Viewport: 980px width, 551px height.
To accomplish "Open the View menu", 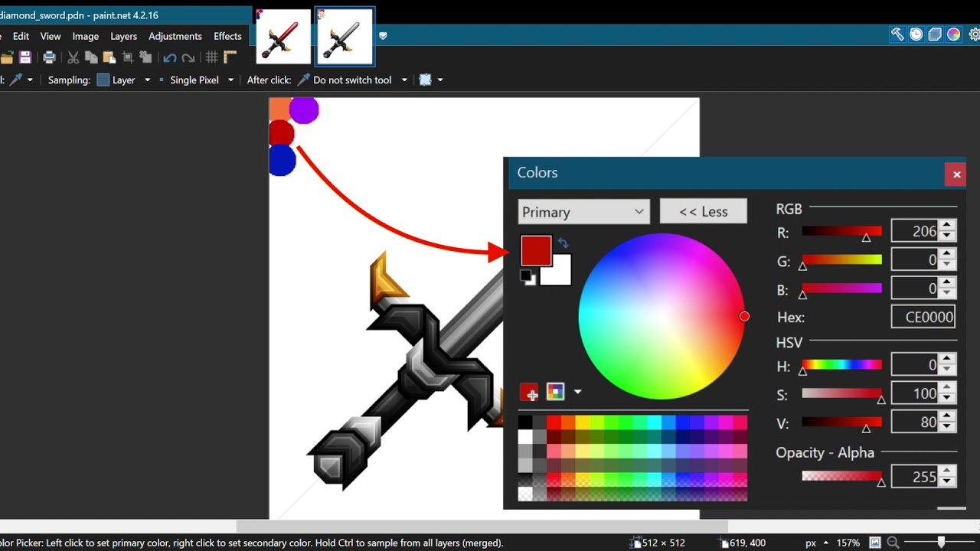I will pyautogui.click(x=51, y=36).
